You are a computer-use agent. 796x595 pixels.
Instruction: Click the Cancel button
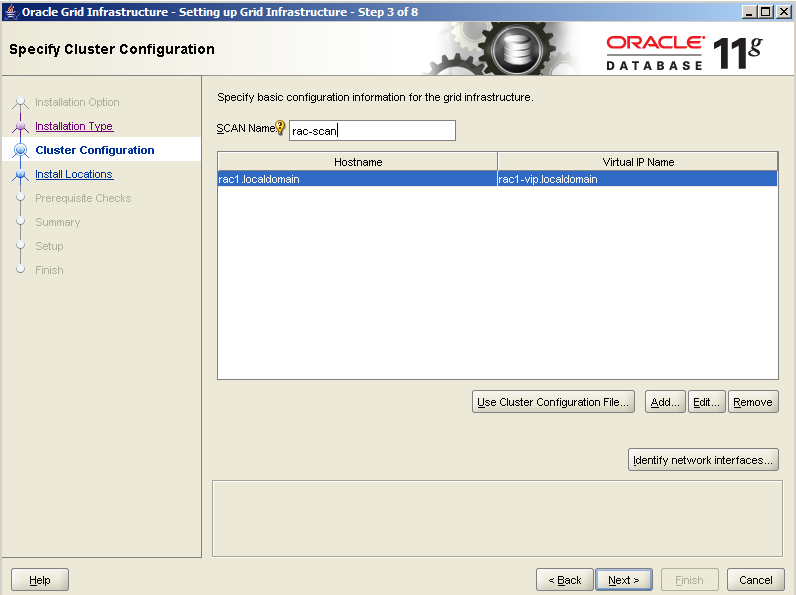(755, 579)
